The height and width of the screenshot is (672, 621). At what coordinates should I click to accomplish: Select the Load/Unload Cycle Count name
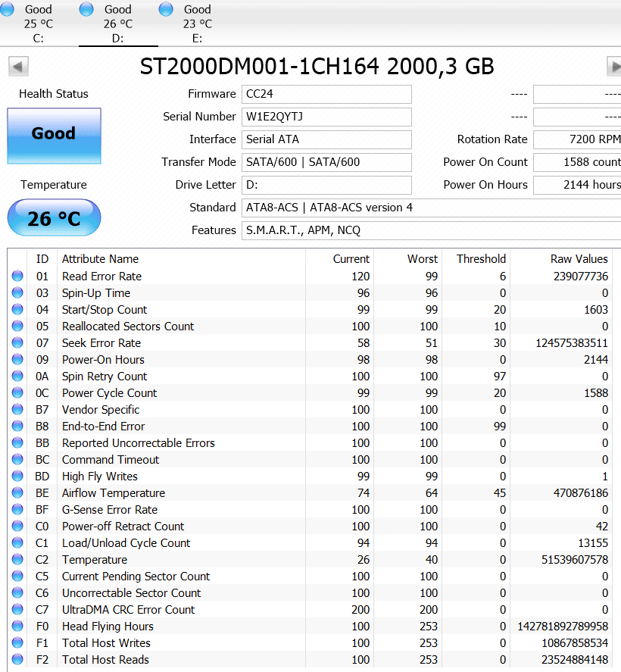tap(126, 543)
